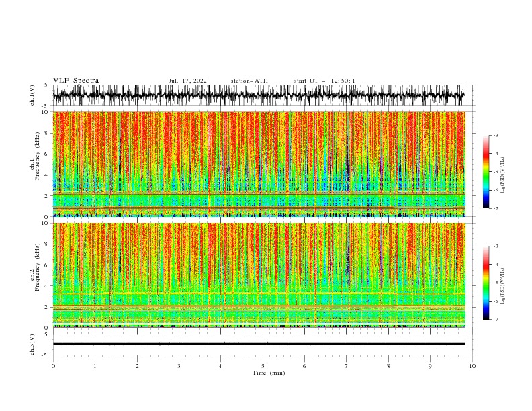Click time axis tick label "6"
532x411 pixels.
tap(304, 366)
